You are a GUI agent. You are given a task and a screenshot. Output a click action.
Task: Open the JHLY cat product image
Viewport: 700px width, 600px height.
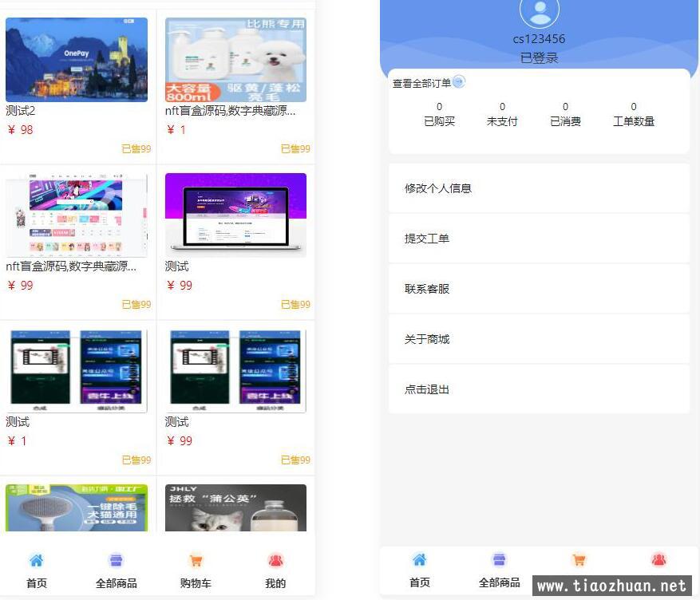click(235, 507)
